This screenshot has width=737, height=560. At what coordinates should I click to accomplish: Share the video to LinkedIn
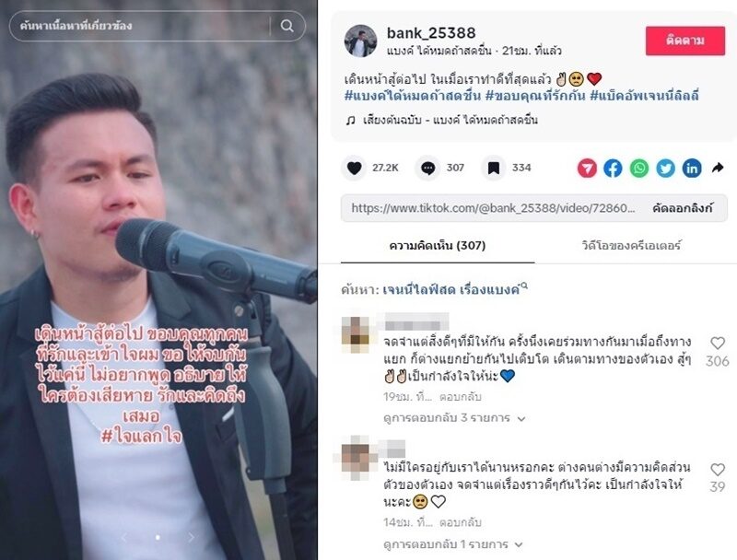[692, 169]
